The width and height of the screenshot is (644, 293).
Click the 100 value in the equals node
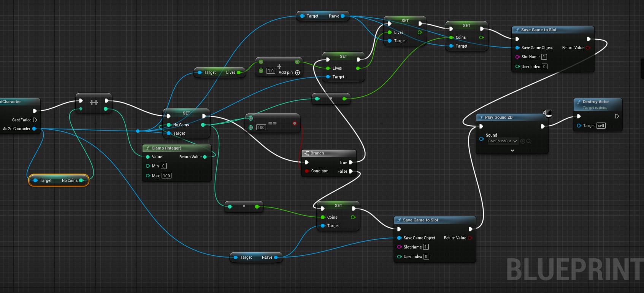click(x=261, y=127)
